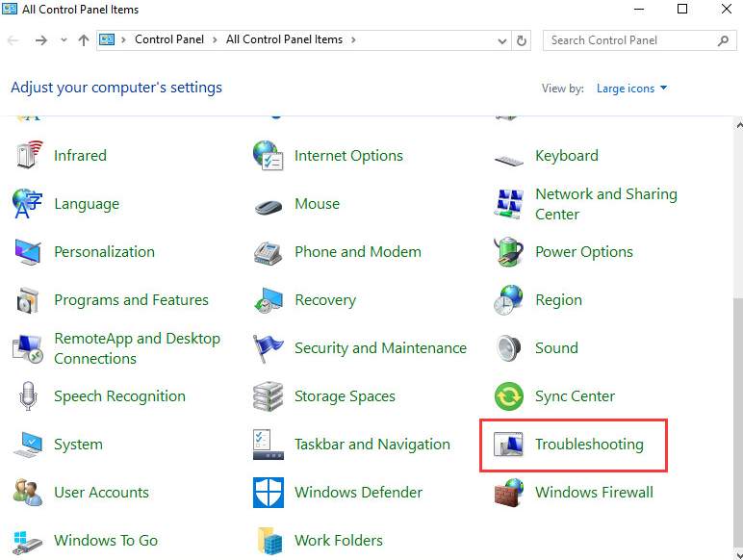Open the Storage Spaces drives icon
The image size is (743, 560).
click(269, 396)
